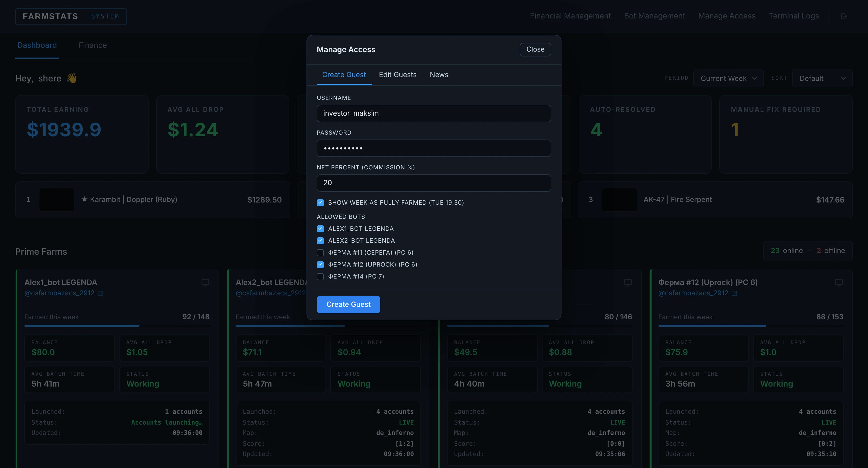Click the 2 offline status counter
The image size is (868, 468).
pyautogui.click(x=831, y=251)
